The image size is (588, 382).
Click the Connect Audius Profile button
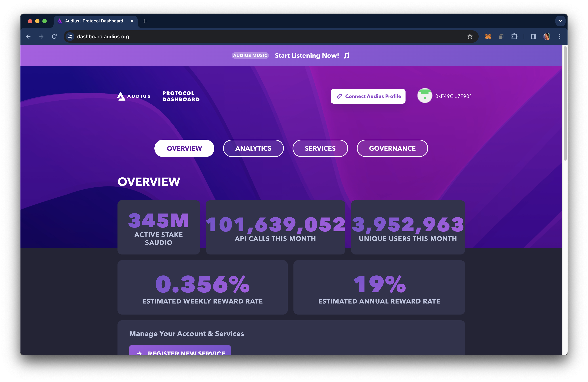tap(368, 96)
